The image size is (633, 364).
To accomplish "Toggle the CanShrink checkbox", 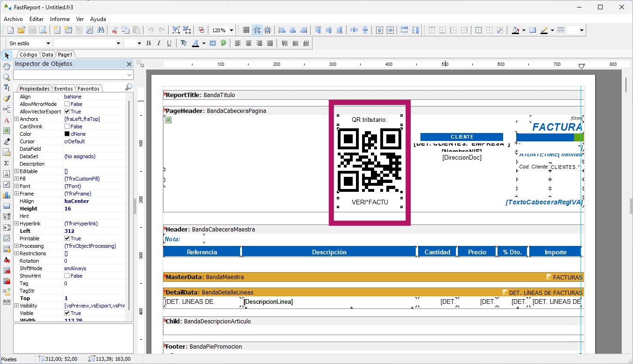I will pyautogui.click(x=67, y=126).
